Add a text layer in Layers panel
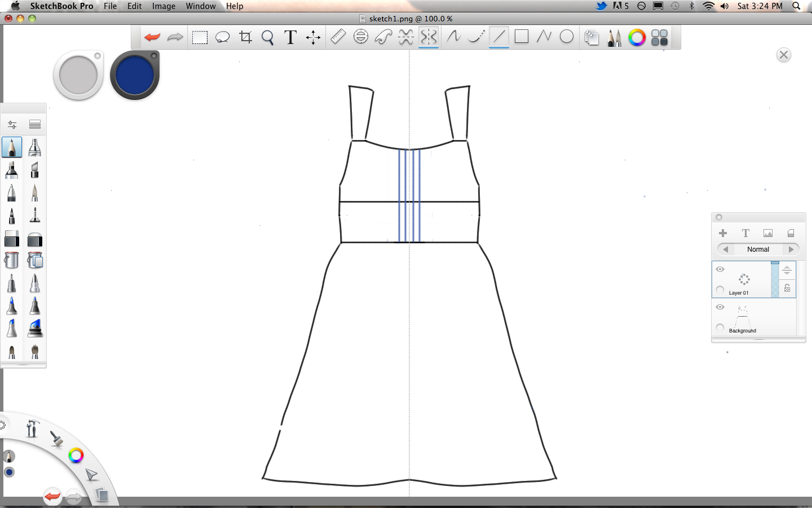 745,233
